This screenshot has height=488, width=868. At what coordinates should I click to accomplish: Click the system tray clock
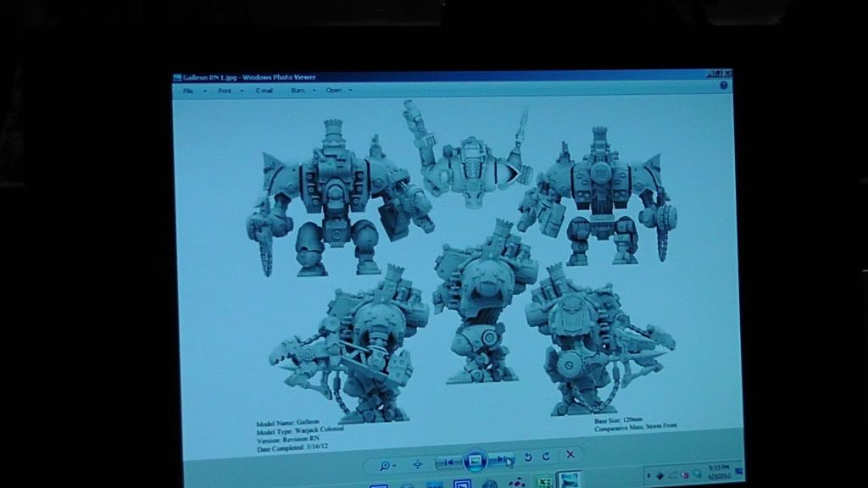pos(718,472)
